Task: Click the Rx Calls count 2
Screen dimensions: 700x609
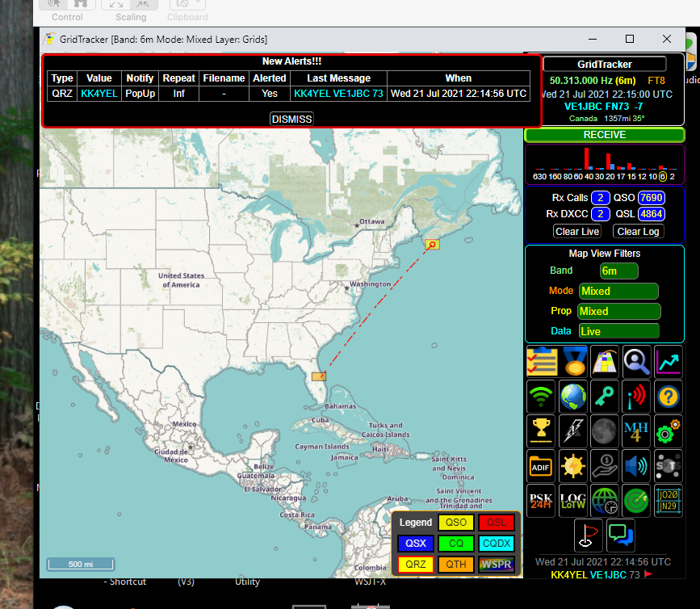Action: click(601, 198)
